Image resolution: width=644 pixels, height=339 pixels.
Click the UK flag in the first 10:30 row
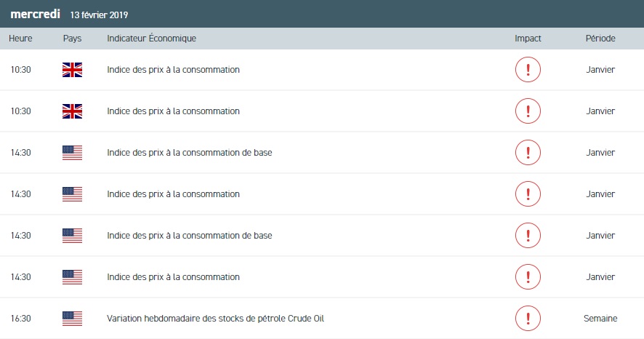[x=73, y=70]
